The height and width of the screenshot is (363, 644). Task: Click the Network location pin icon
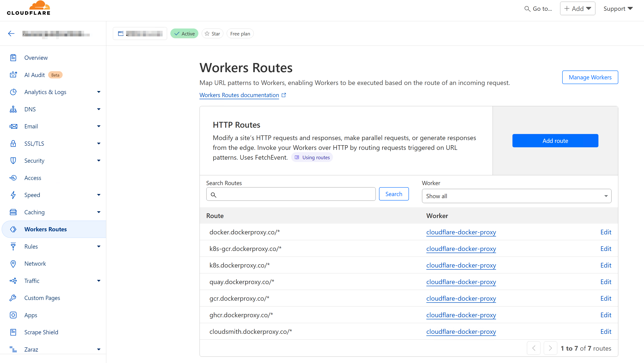[x=13, y=264]
